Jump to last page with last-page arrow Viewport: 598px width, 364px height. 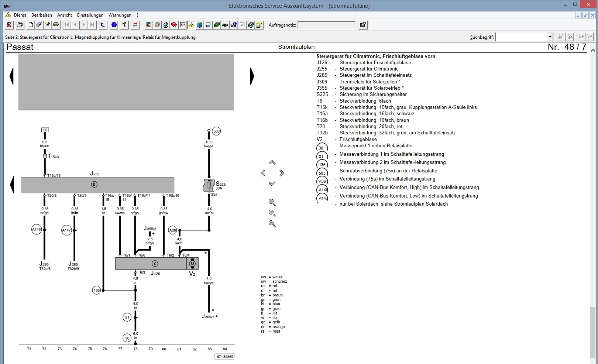click(92, 25)
